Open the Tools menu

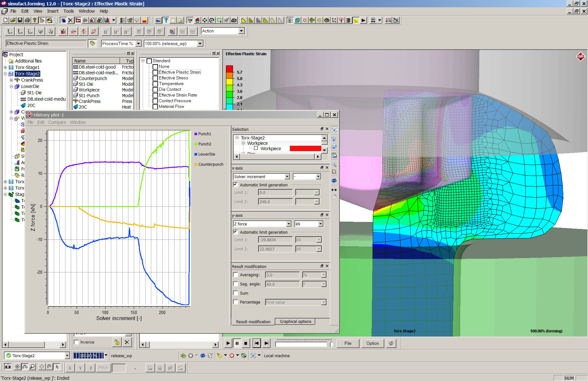[68, 11]
